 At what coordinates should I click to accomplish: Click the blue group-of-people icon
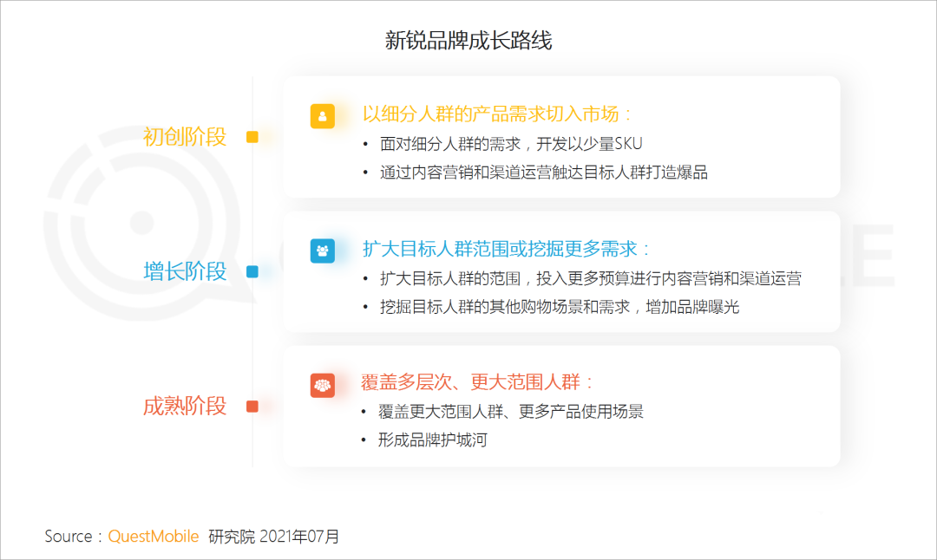[322, 251]
